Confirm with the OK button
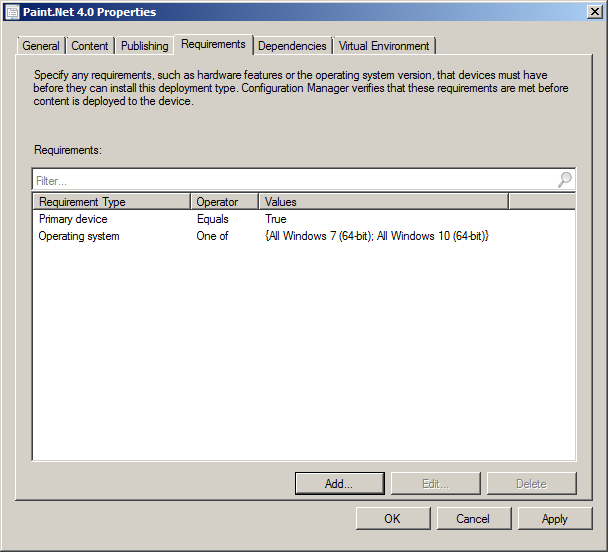Viewport: 608px width, 552px height. point(393,518)
